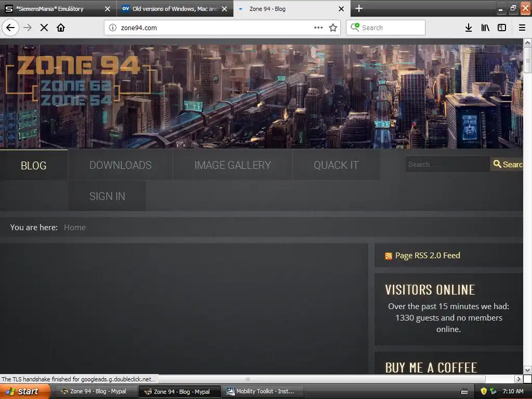The height and width of the screenshot is (399, 532).
Task: Open the DOWNLOADS menu item
Action: coord(121,165)
